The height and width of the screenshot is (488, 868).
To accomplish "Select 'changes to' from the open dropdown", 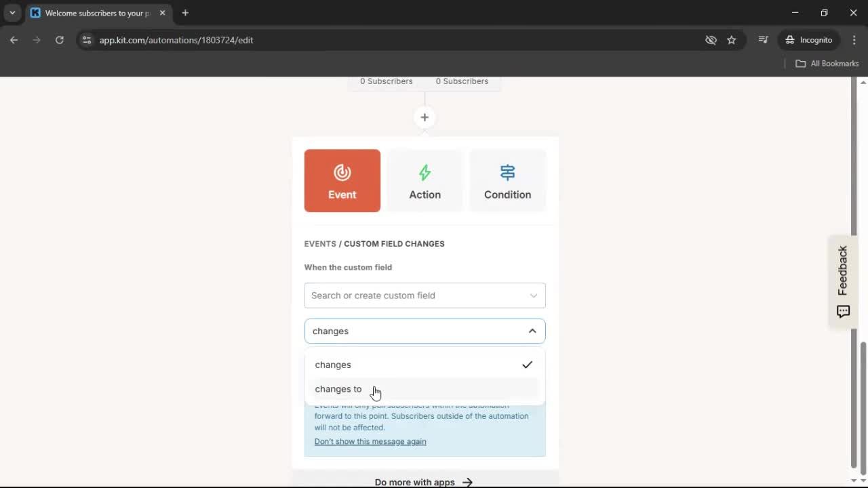I will click(338, 388).
